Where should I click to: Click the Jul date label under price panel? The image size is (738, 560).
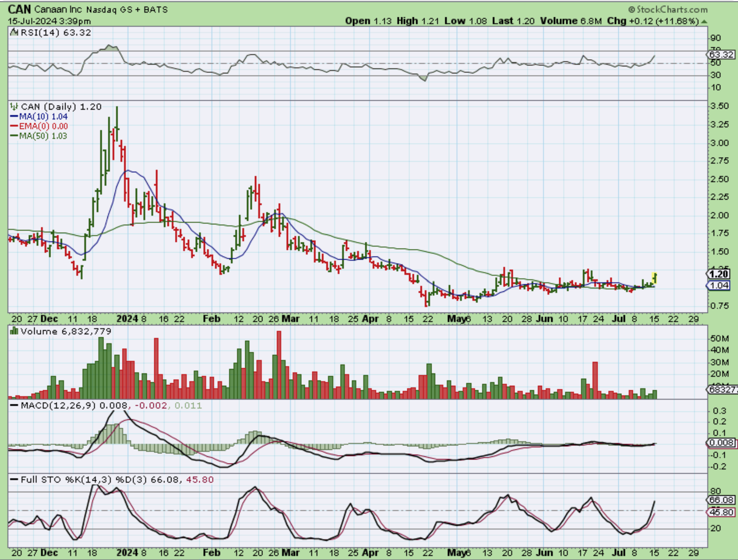point(619,319)
